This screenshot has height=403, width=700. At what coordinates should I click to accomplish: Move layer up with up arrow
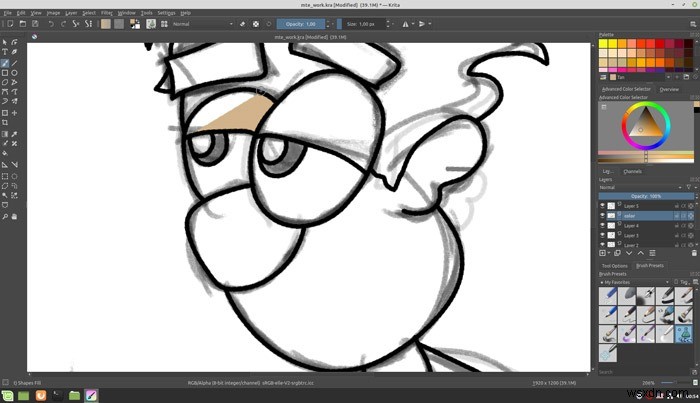pos(641,253)
